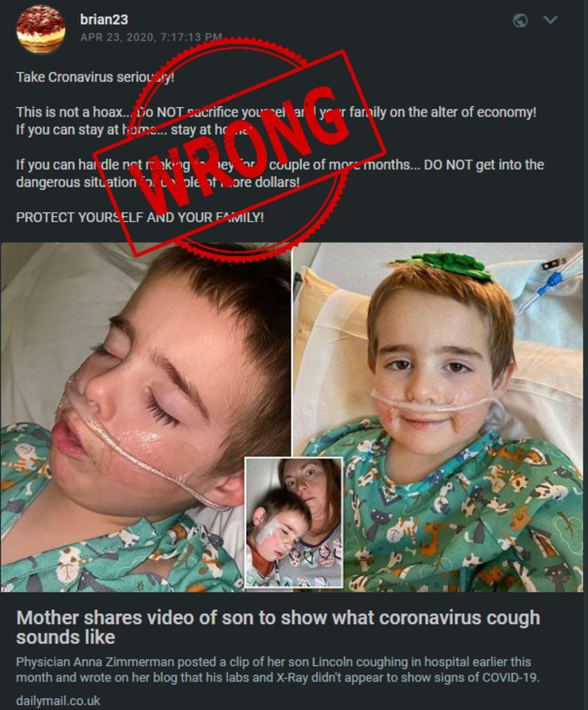The width and height of the screenshot is (588, 710).
Task: Select the "Take Cronavirus seriously!" line
Action: tap(95, 78)
